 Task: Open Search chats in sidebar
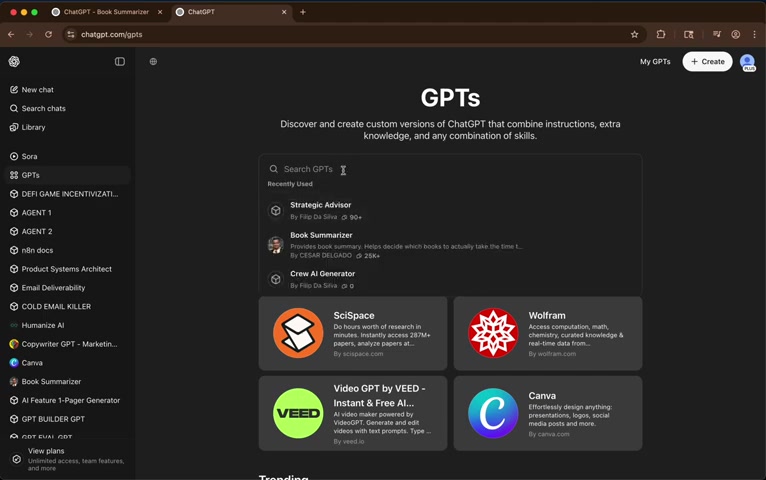(x=67, y=108)
